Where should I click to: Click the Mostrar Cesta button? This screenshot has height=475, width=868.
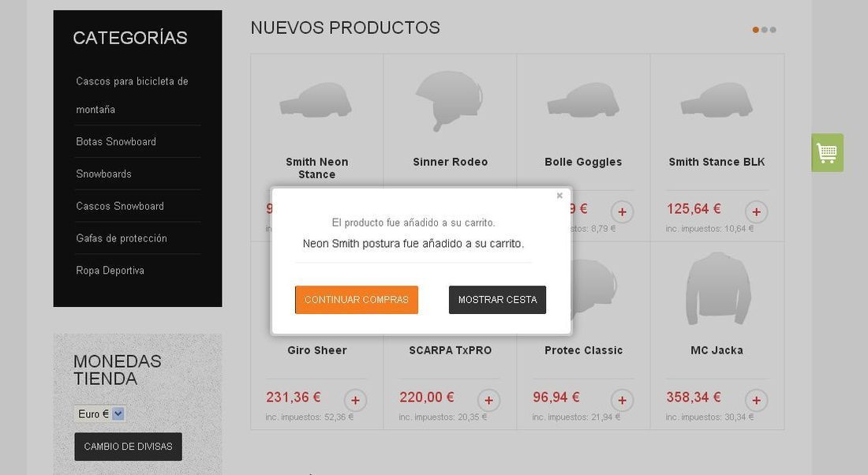[497, 300]
